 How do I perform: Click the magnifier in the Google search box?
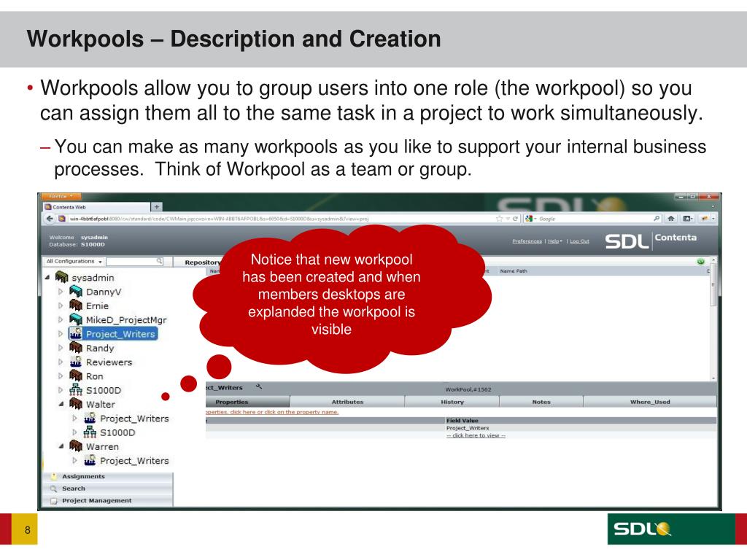tap(657, 219)
